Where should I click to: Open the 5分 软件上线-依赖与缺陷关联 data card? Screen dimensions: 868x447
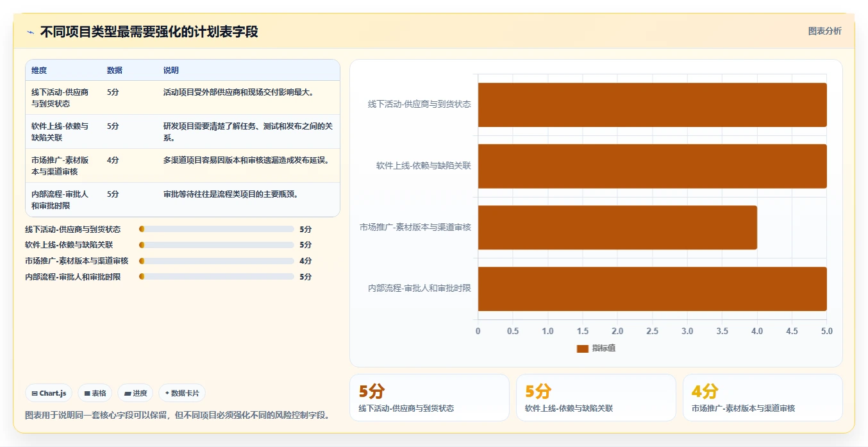point(596,398)
